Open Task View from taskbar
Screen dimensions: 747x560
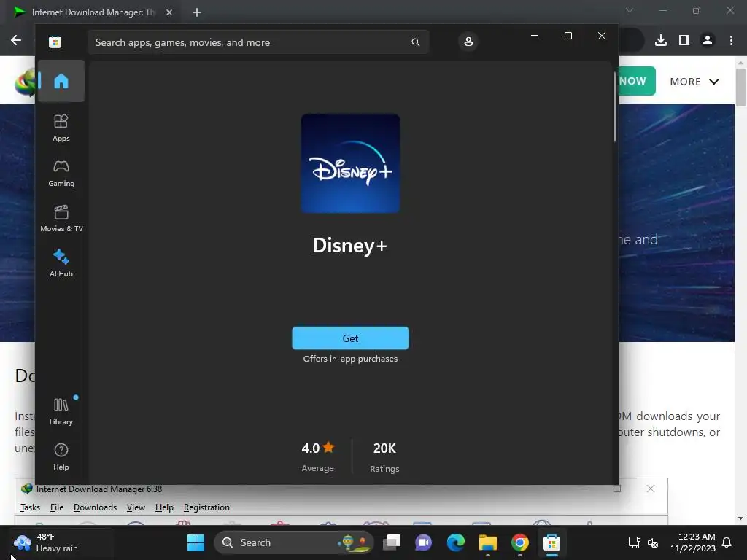[392, 542]
